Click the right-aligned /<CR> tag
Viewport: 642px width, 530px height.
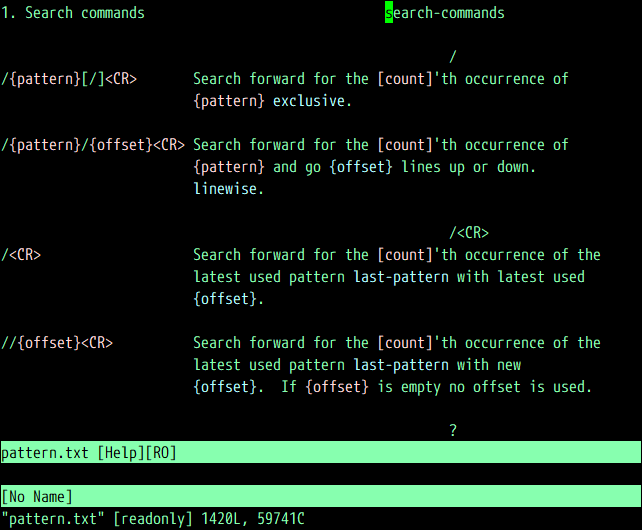click(469, 233)
